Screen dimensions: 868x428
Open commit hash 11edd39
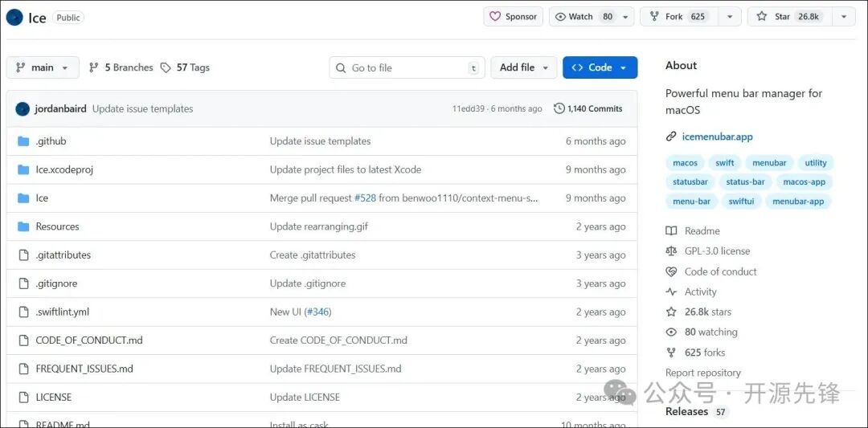point(467,109)
